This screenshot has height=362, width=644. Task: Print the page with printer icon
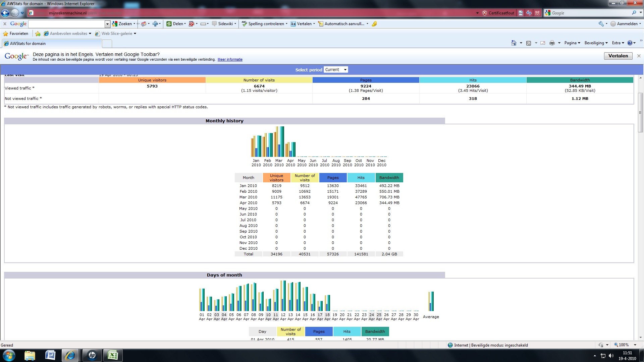552,43
